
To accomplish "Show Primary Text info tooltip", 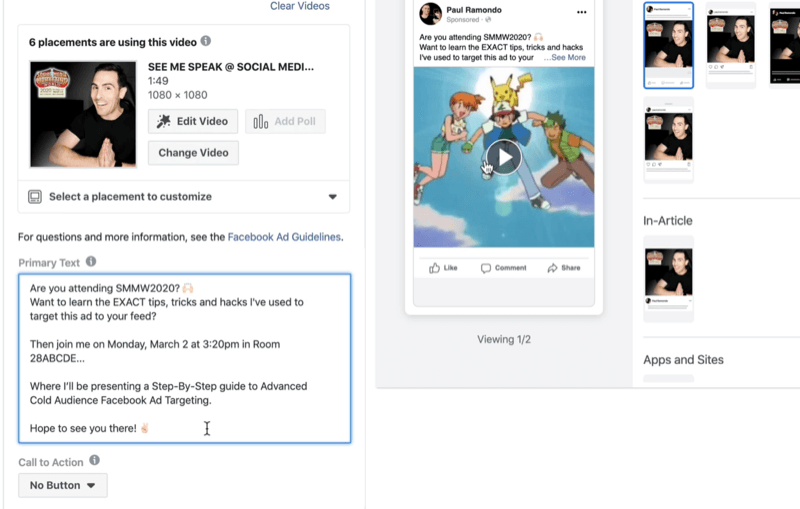I will 91,261.
